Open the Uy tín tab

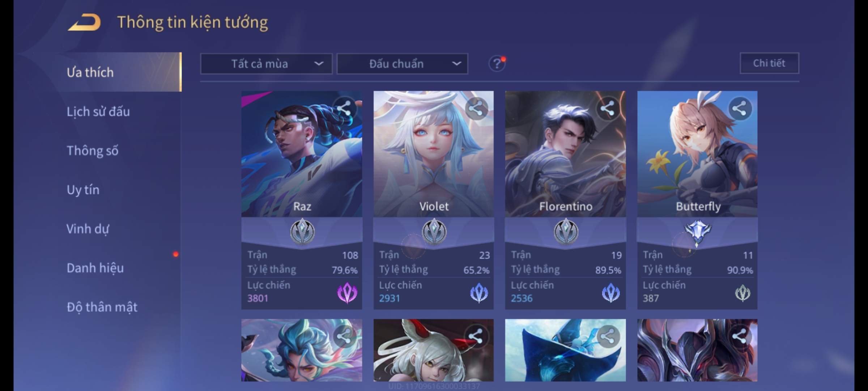click(83, 190)
